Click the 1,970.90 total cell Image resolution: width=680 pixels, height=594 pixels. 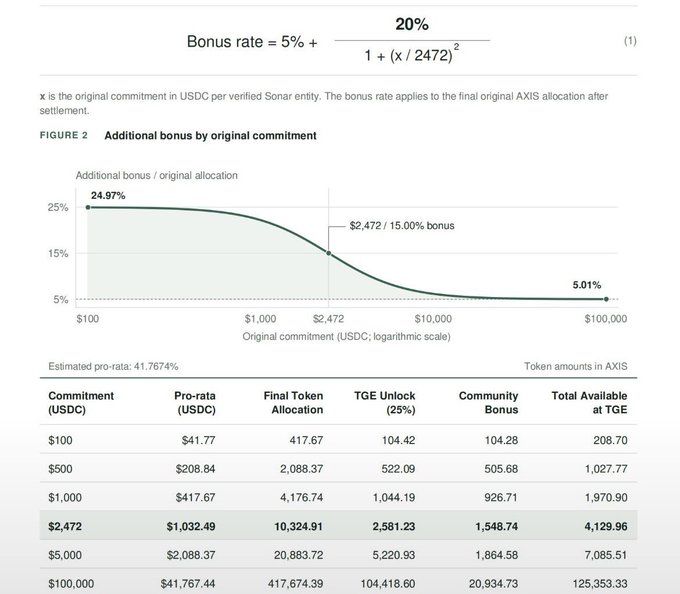point(606,497)
